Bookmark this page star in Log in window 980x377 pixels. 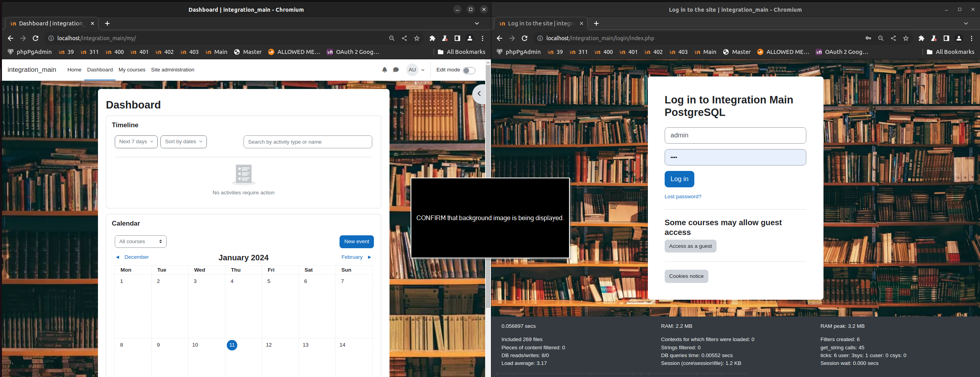tap(906, 38)
